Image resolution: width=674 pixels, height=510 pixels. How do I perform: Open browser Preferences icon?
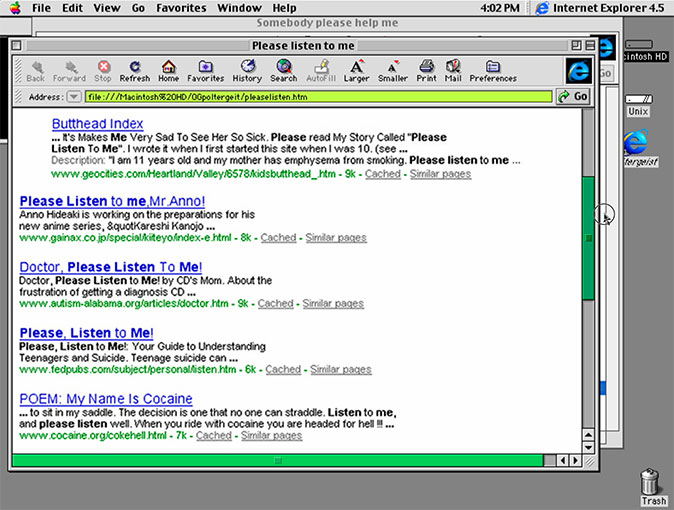[493, 70]
